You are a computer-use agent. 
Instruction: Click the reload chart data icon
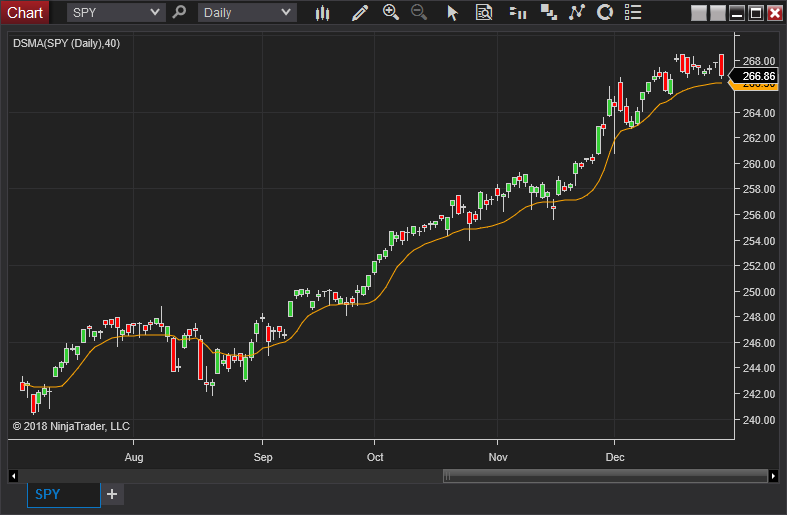click(x=604, y=13)
